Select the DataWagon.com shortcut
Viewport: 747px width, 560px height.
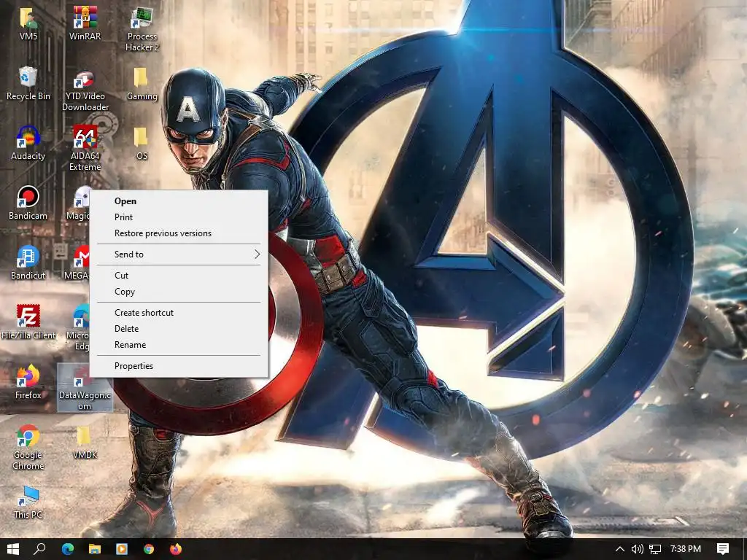[x=85, y=387]
